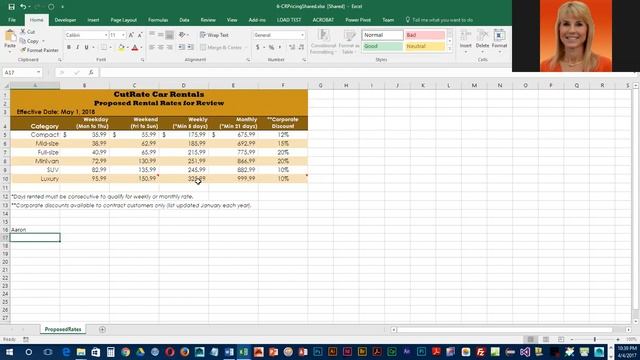Click Insert cells in the Cells group
The image size is (640, 360).
pyautogui.click(x=466, y=40)
